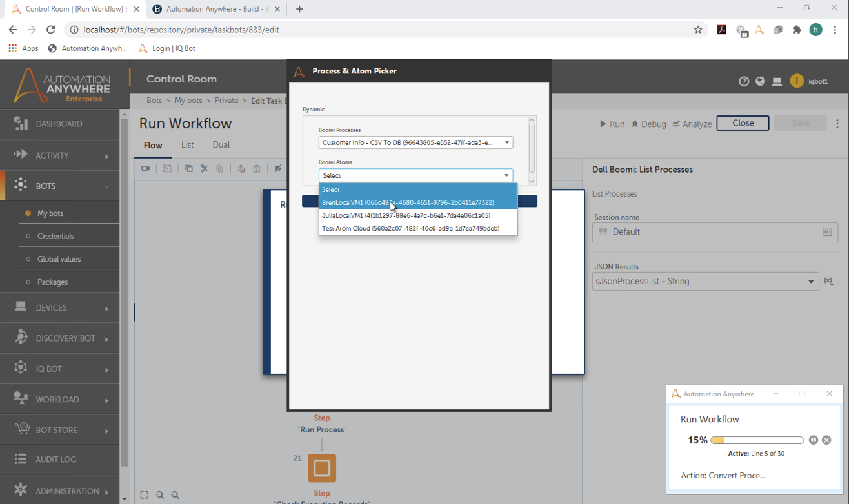Close the task bot editor with the Close button
The width and height of the screenshot is (849, 504).
pyautogui.click(x=743, y=123)
